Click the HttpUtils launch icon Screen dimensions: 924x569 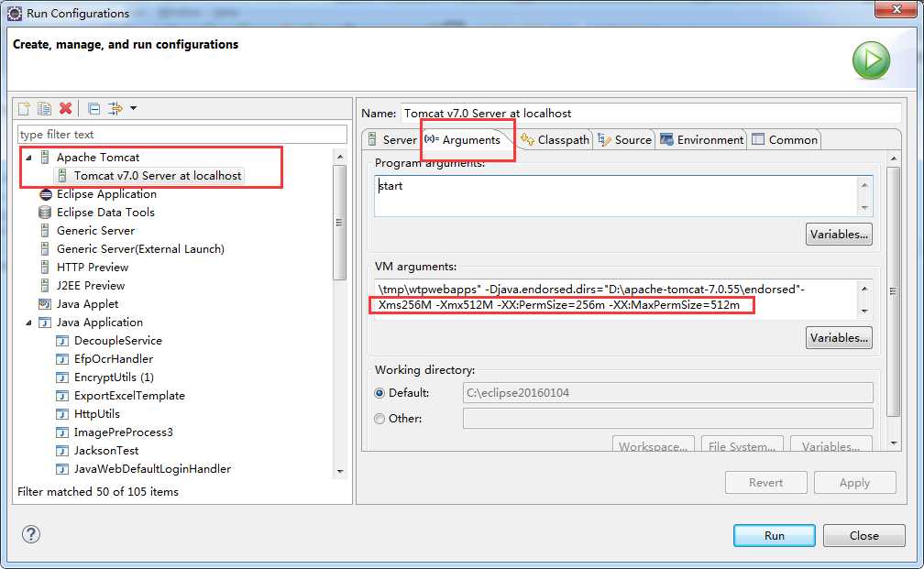click(62, 413)
